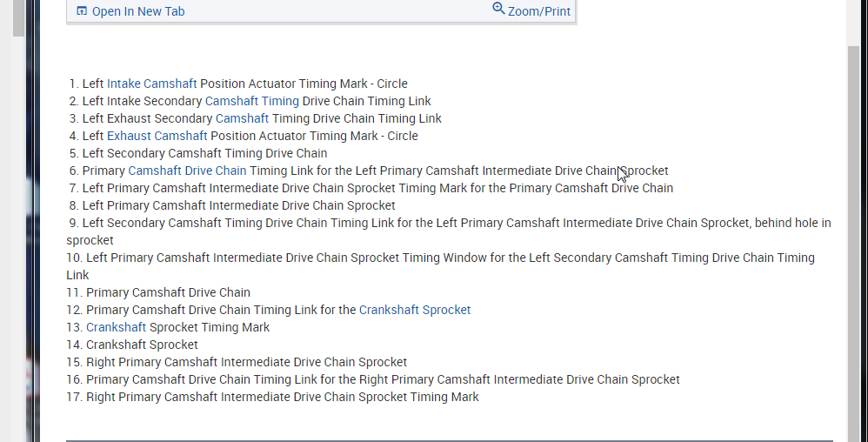The height and width of the screenshot is (442, 868).
Task: Click the Open In New Tab icon
Action: click(82, 11)
